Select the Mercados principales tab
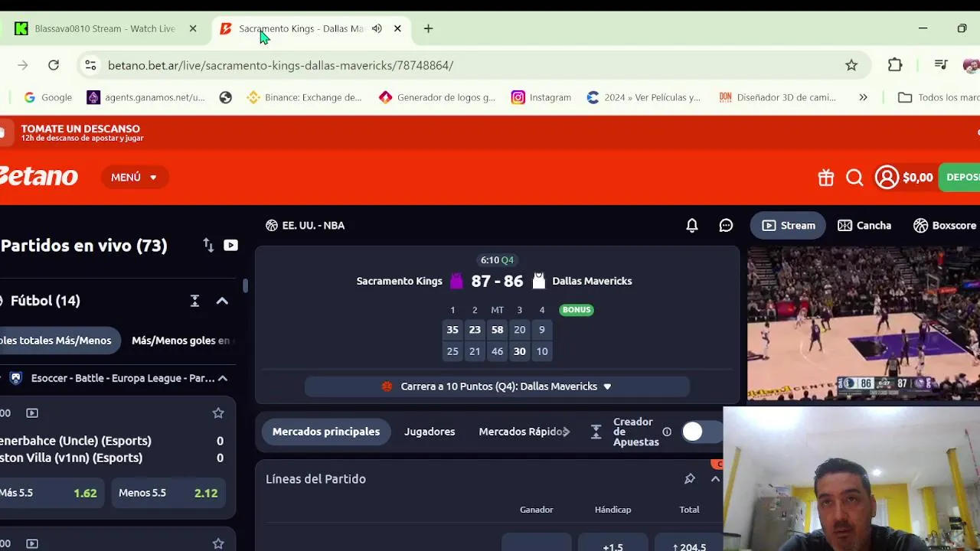 (326, 432)
